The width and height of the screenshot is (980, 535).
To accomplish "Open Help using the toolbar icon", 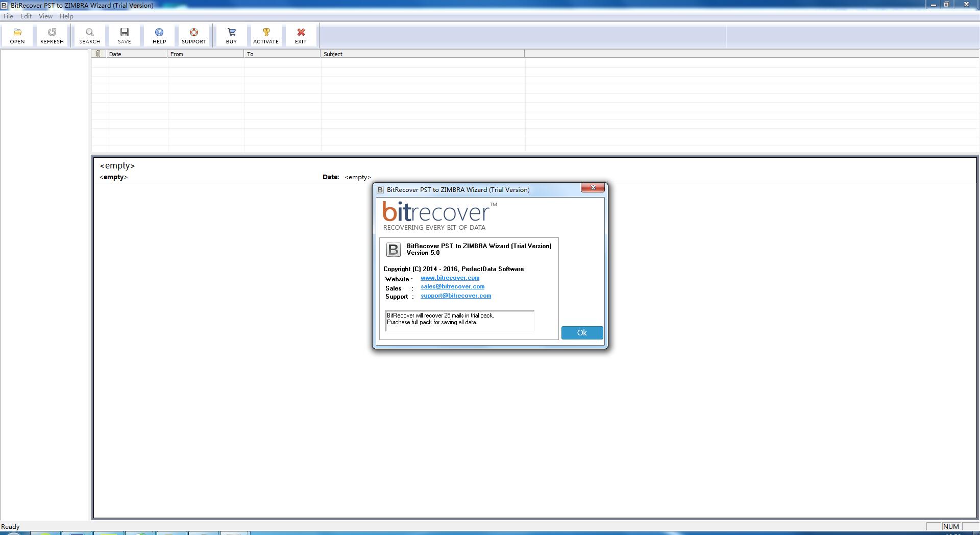I will (159, 35).
